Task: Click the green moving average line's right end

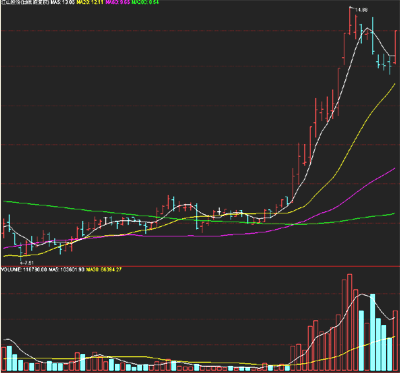Action: pos(394,213)
